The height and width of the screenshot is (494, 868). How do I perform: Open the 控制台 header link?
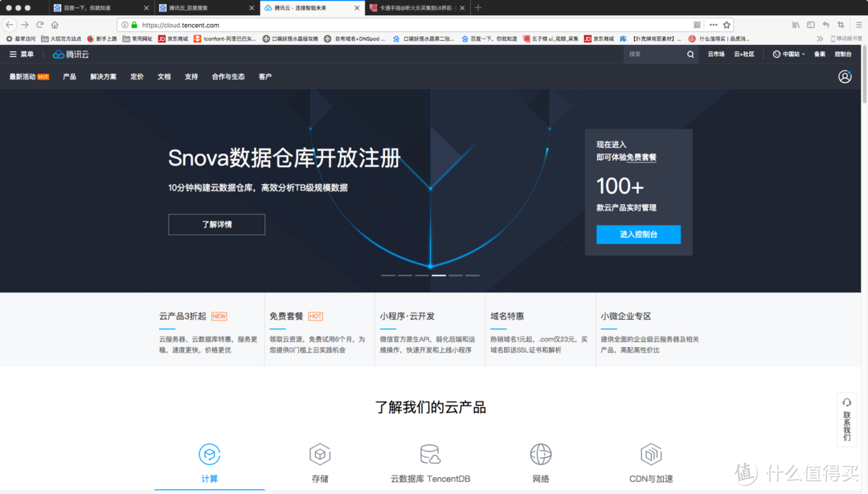point(843,54)
